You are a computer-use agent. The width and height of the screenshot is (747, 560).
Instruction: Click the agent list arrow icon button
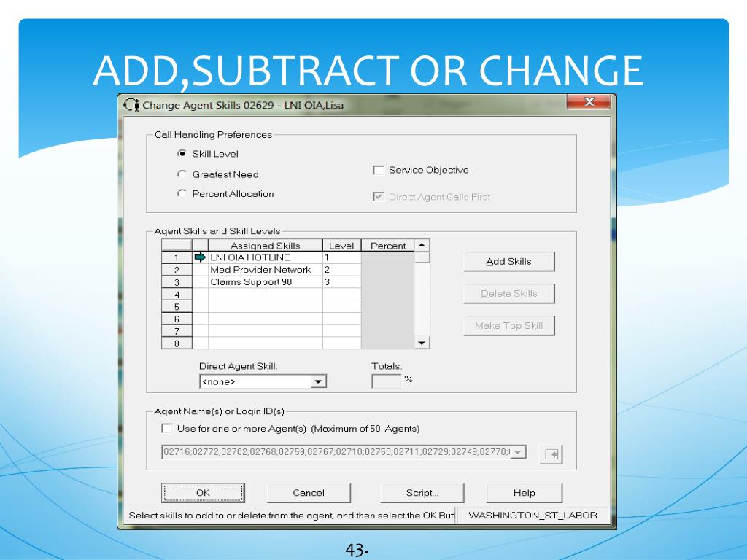(x=551, y=454)
